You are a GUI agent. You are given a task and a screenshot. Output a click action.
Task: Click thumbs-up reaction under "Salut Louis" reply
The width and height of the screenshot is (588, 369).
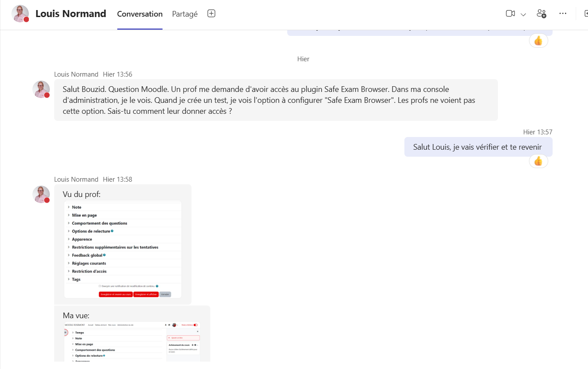(x=538, y=161)
